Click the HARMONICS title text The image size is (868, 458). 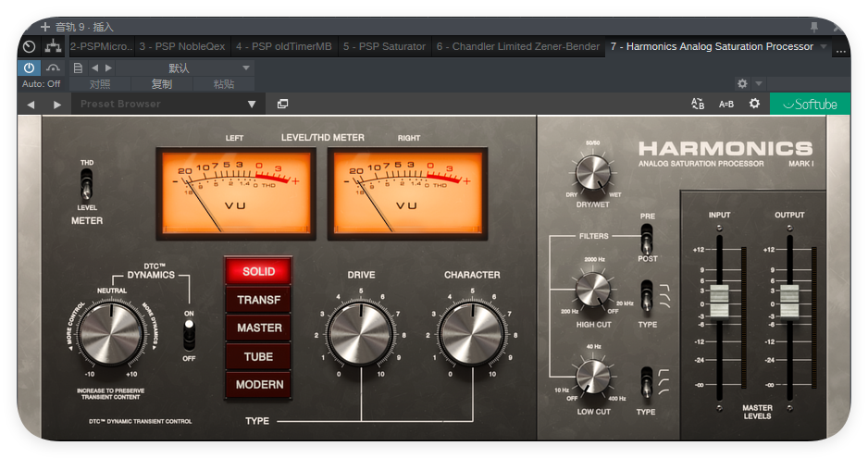725,148
